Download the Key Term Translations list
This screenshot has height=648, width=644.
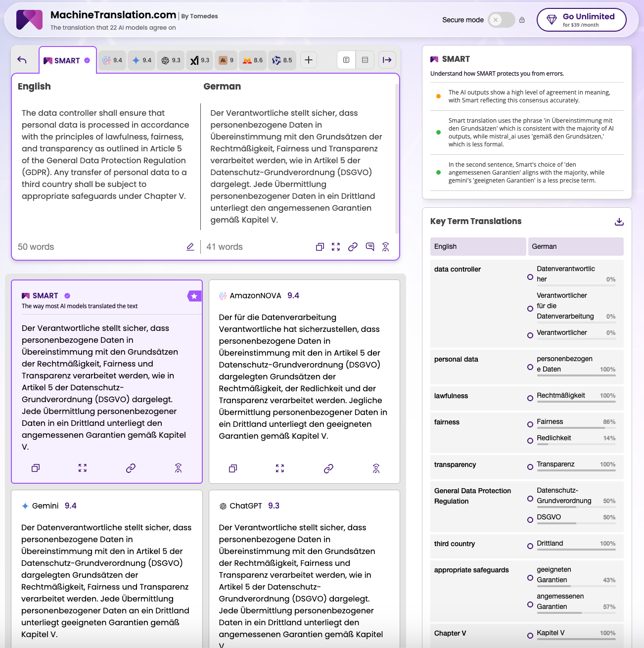619,222
